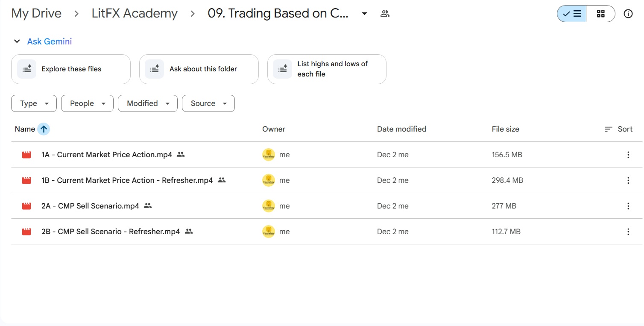This screenshot has height=326, width=644.
Task: Navigate to LitFX Academy folder
Action: click(135, 14)
